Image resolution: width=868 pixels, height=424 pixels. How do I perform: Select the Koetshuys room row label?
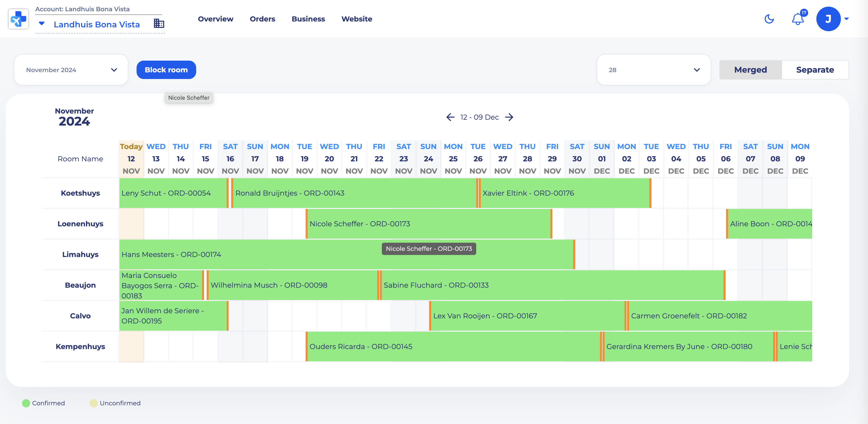[80, 193]
